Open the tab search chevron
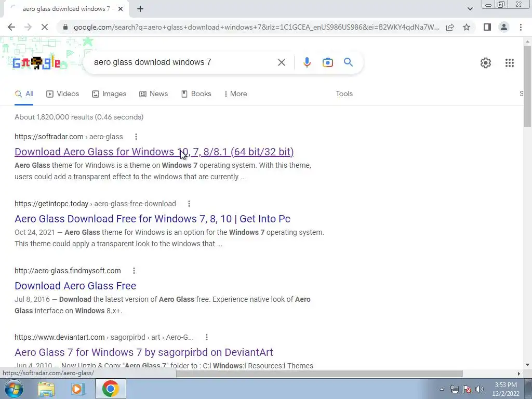Screen dimensions: 532x399 coord(470,9)
